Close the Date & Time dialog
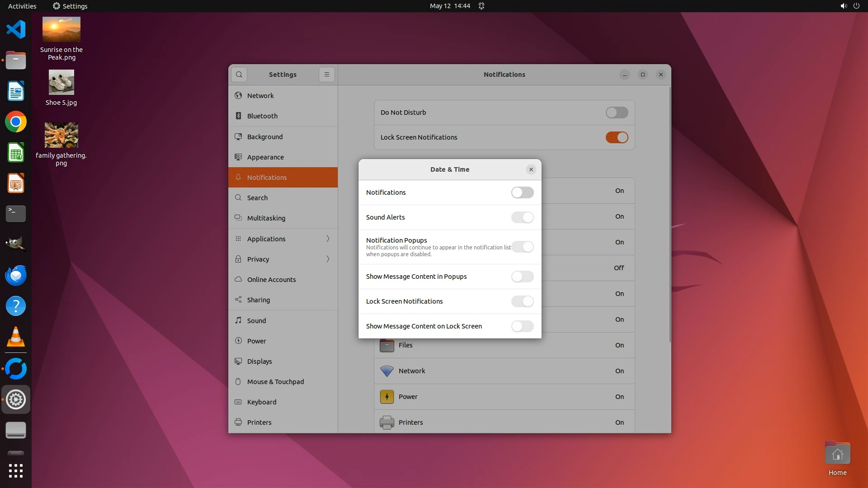 pos(531,169)
